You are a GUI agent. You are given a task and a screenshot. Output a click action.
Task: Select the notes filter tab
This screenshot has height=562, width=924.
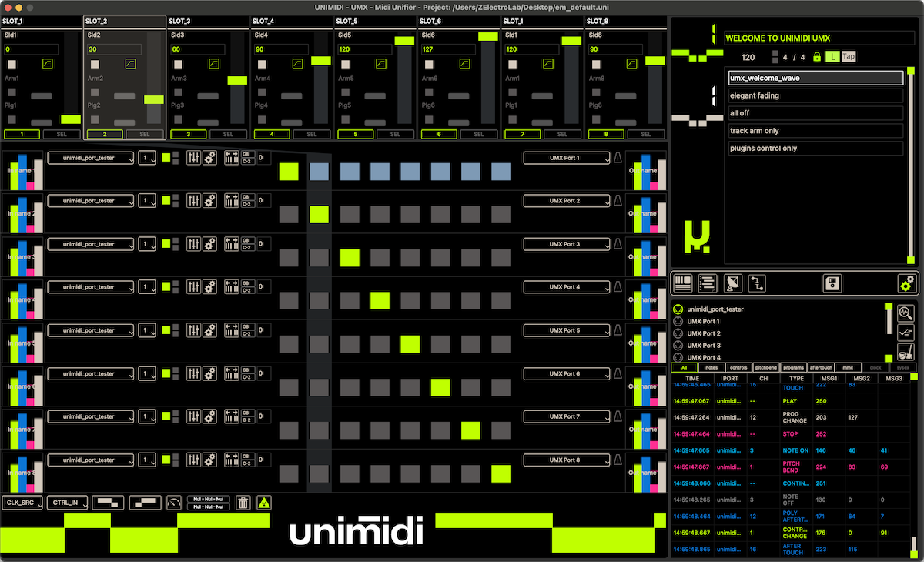[x=711, y=368]
